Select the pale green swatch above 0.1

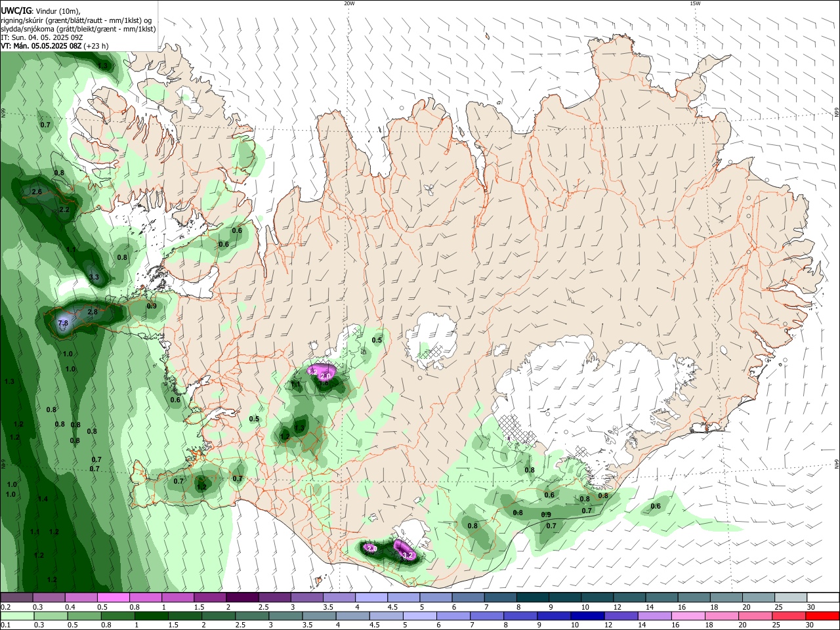[16, 616]
